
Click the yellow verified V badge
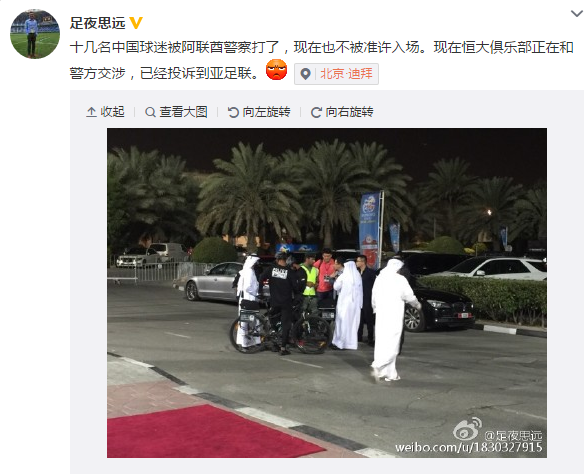tap(136, 23)
